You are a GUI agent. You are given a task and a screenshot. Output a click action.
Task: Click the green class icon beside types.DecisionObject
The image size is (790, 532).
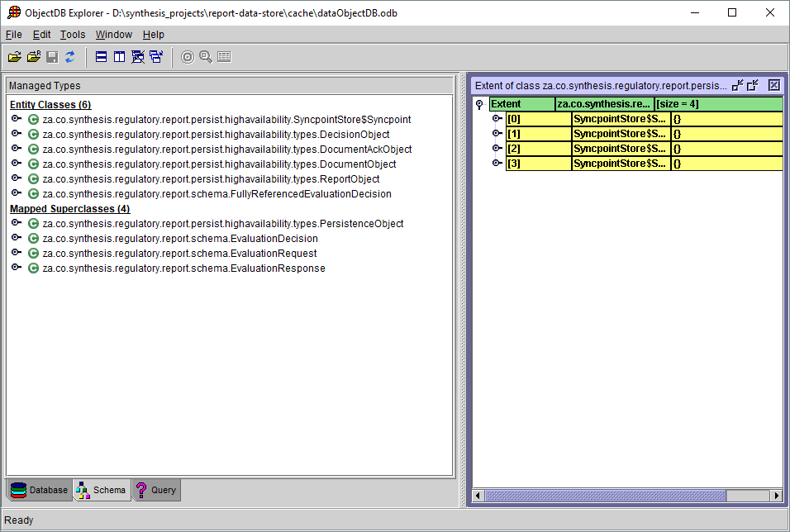(33, 135)
